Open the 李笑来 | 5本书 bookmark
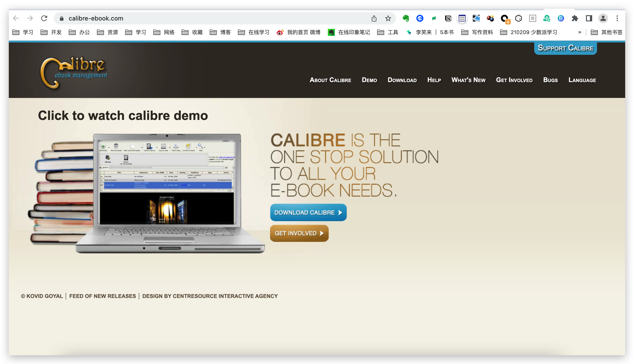The width and height of the screenshot is (634, 364). (430, 32)
